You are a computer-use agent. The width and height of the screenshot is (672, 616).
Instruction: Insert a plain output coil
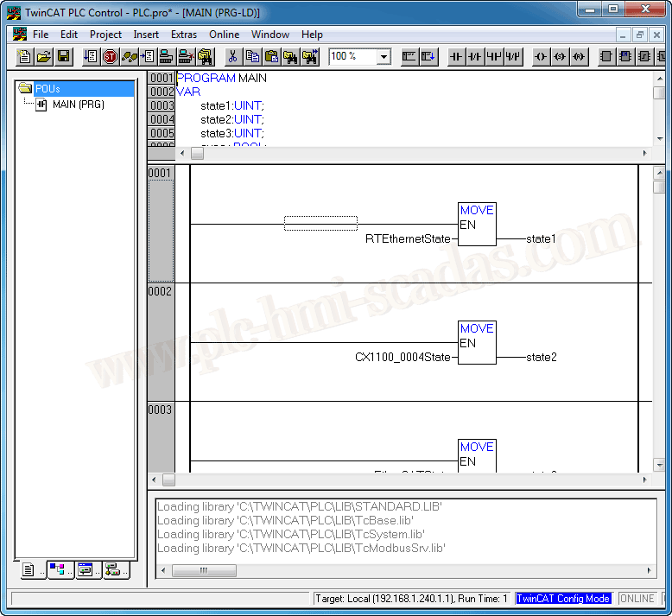click(541, 57)
